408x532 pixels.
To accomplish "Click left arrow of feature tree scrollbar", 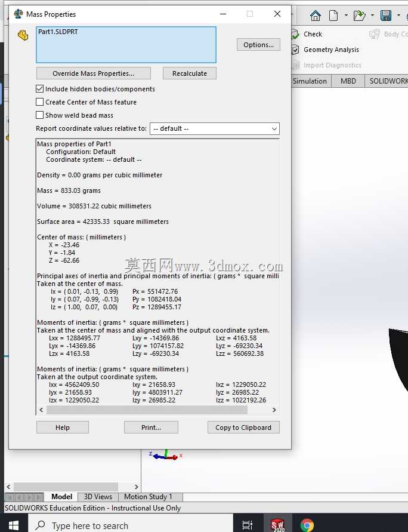I will 8,487.
